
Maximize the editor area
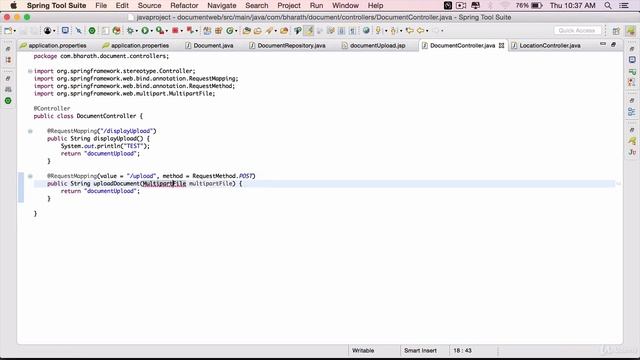point(613,44)
